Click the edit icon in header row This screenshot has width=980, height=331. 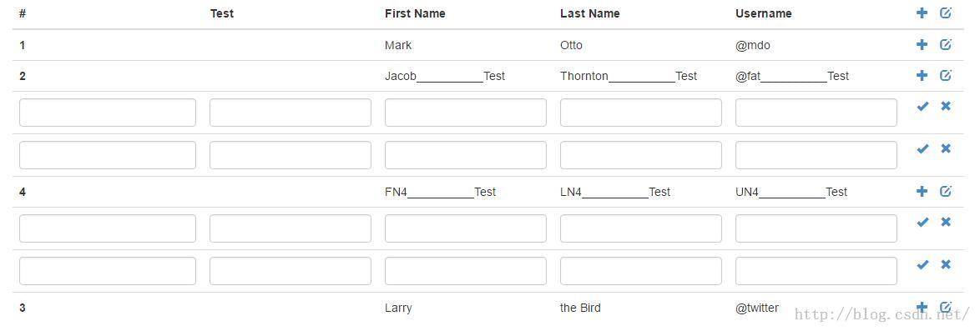(x=946, y=13)
